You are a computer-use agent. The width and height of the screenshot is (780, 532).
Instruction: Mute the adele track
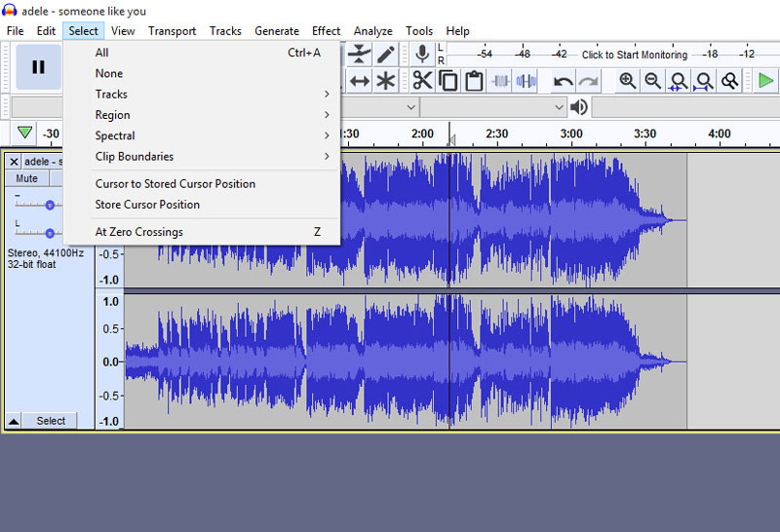27,178
